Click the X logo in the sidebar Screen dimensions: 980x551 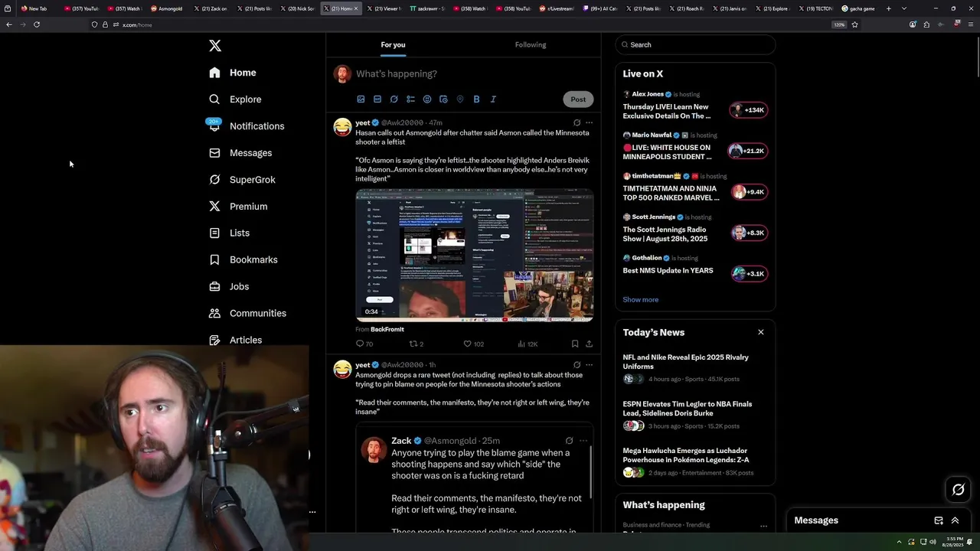point(215,46)
